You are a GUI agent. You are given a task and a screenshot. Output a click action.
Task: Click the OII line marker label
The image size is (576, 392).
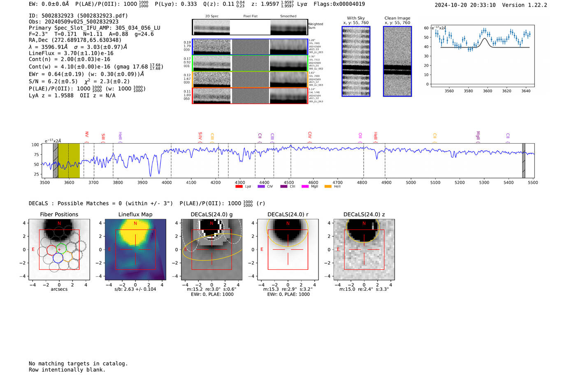[x=360, y=135]
